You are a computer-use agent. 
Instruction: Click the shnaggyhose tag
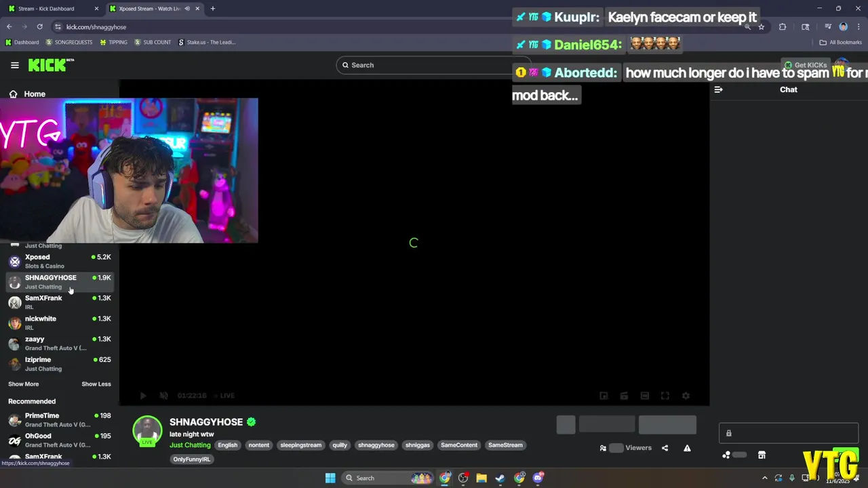(376, 445)
